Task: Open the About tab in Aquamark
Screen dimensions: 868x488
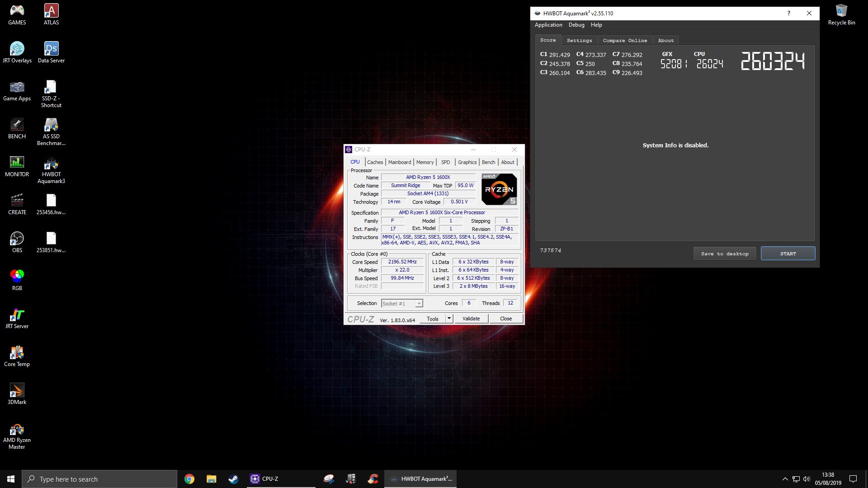Action: (x=665, y=40)
